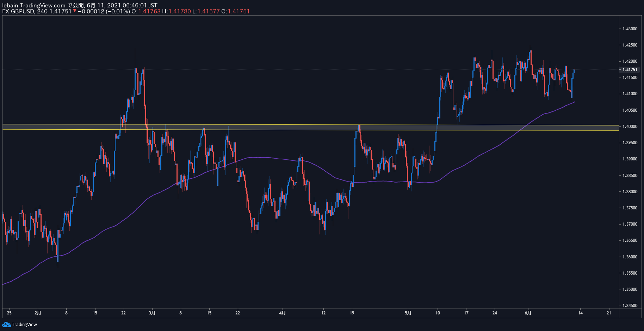The image size is (644, 331).
Task: Click the price axis label 1.37500
Action: (630, 208)
